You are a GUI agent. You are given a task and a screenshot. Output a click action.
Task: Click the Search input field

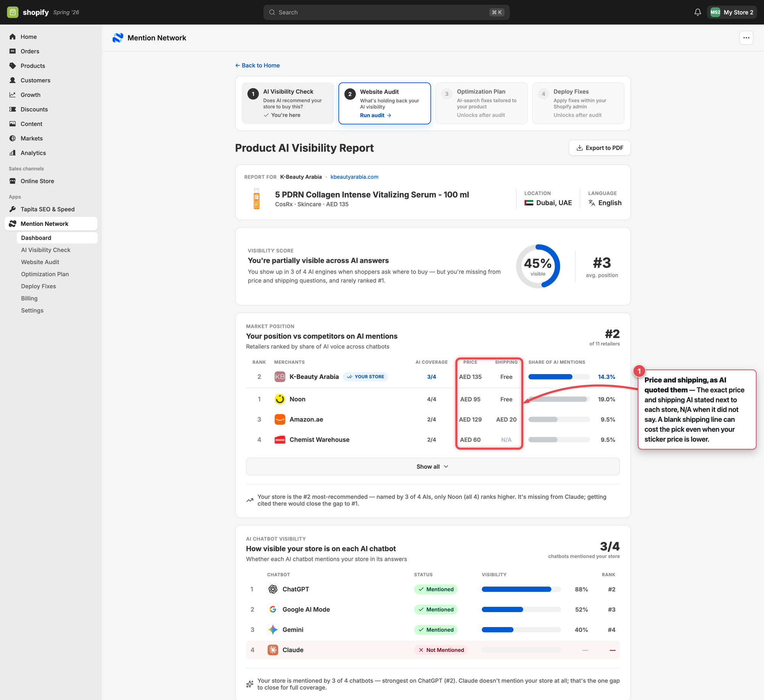(386, 12)
